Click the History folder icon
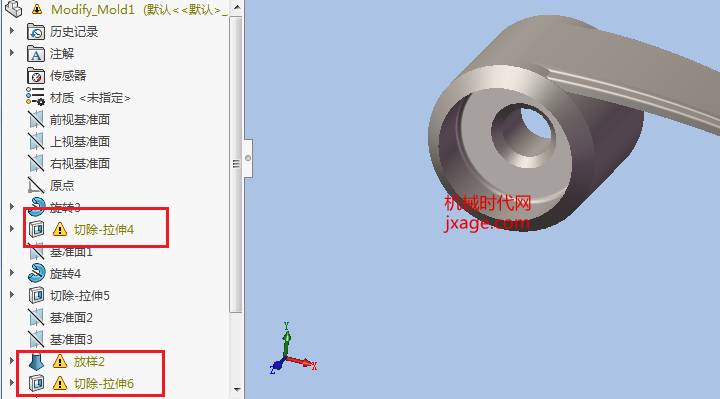Image resolution: width=720 pixels, height=399 pixels. pyautogui.click(x=36, y=32)
